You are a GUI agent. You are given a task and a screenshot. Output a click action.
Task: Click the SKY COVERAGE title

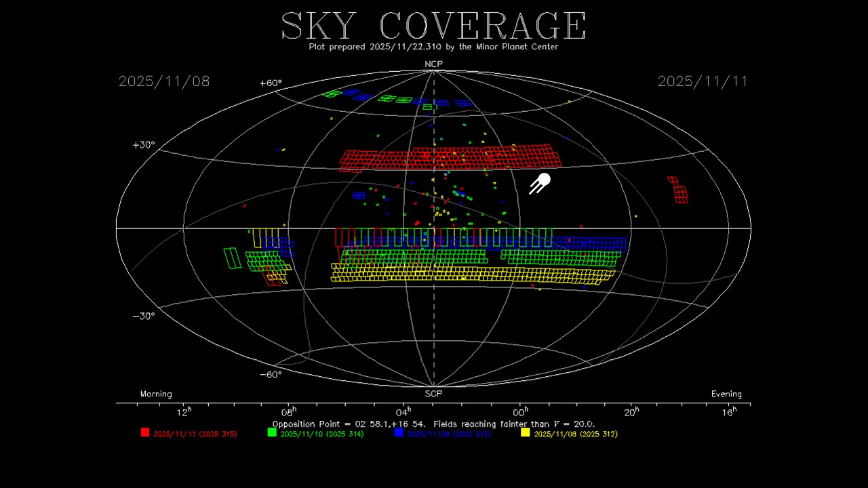[x=434, y=26]
